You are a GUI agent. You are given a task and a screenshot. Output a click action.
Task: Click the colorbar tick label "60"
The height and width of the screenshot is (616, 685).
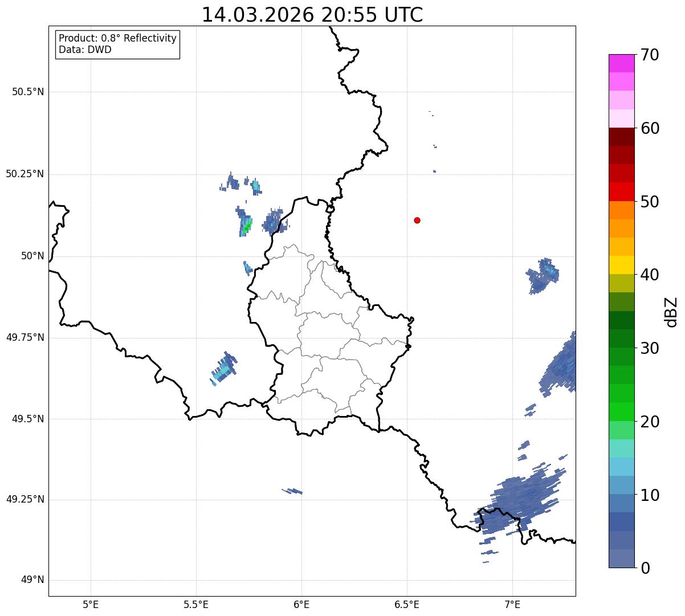pyautogui.click(x=650, y=128)
